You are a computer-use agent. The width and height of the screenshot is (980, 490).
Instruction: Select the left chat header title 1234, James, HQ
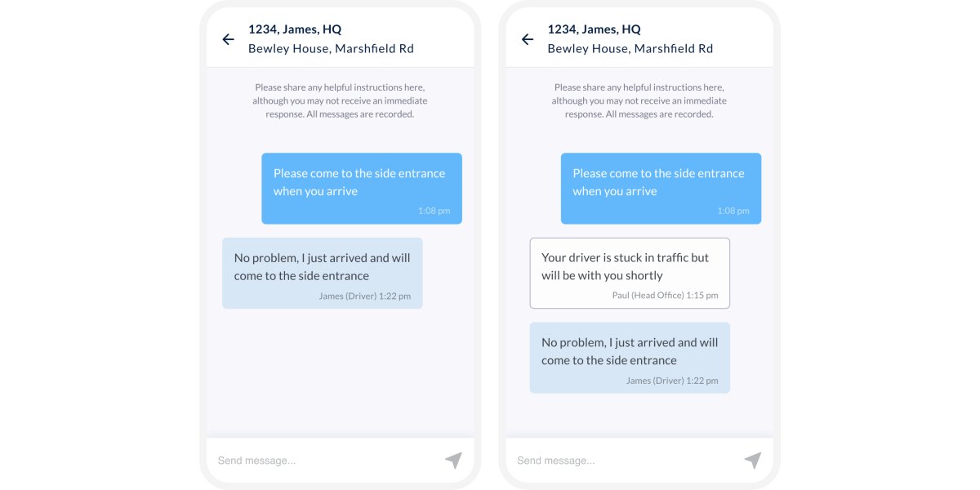pyautogui.click(x=295, y=29)
